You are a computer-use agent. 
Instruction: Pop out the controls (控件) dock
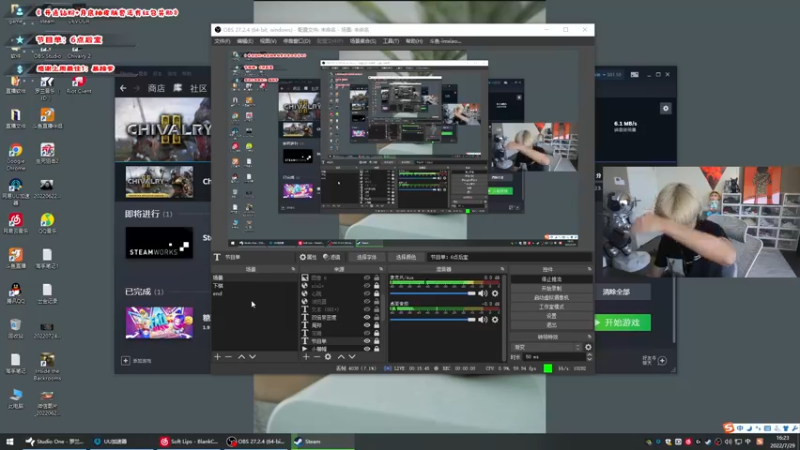(x=589, y=269)
